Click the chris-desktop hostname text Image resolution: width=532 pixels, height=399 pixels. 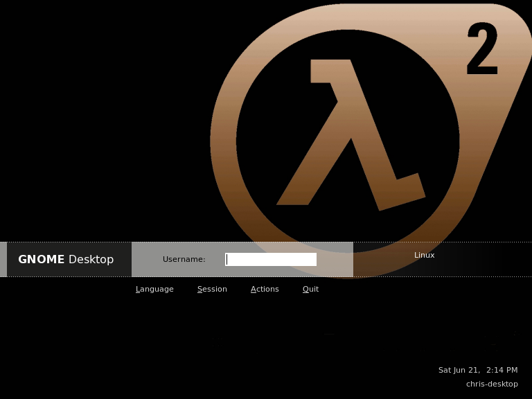pyautogui.click(x=492, y=384)
